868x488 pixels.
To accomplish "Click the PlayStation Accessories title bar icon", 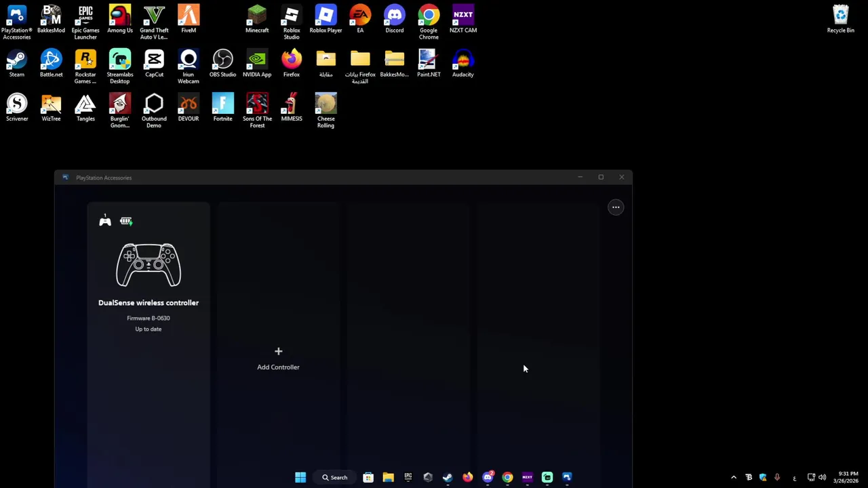I will [x=65, y=178].
